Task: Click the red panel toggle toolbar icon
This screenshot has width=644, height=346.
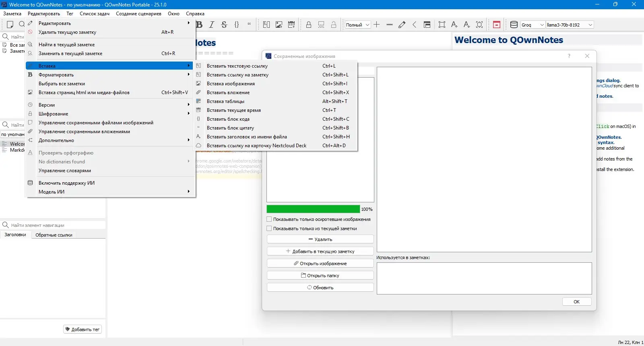Action: tap(497, 25)
